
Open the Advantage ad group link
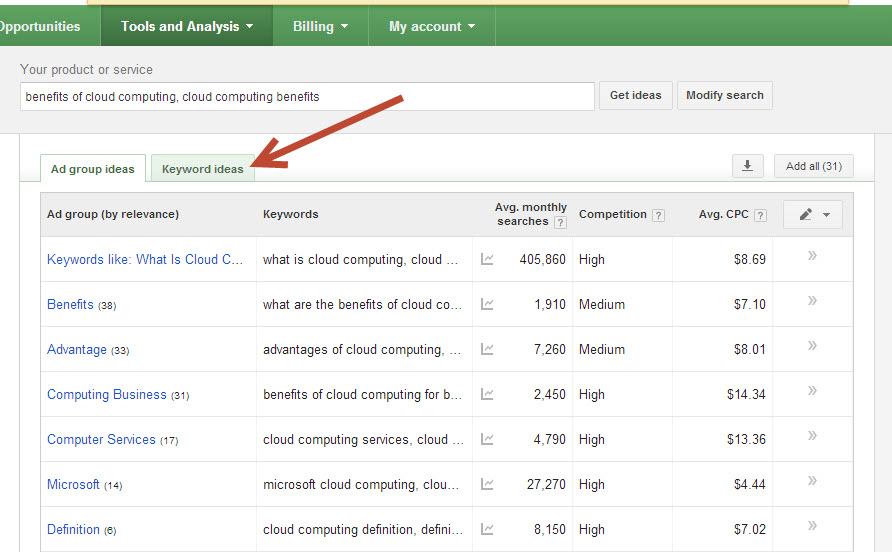[x=77, y=349]
